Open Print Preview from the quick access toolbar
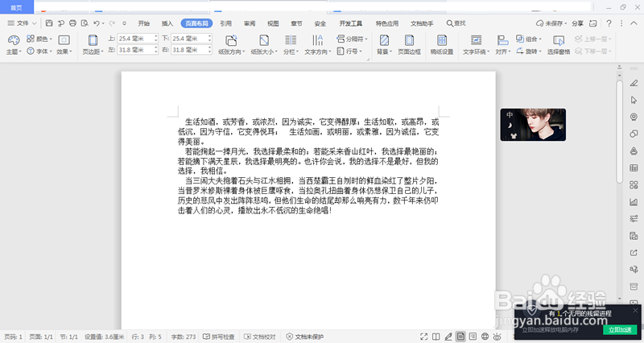 point(85,23)
